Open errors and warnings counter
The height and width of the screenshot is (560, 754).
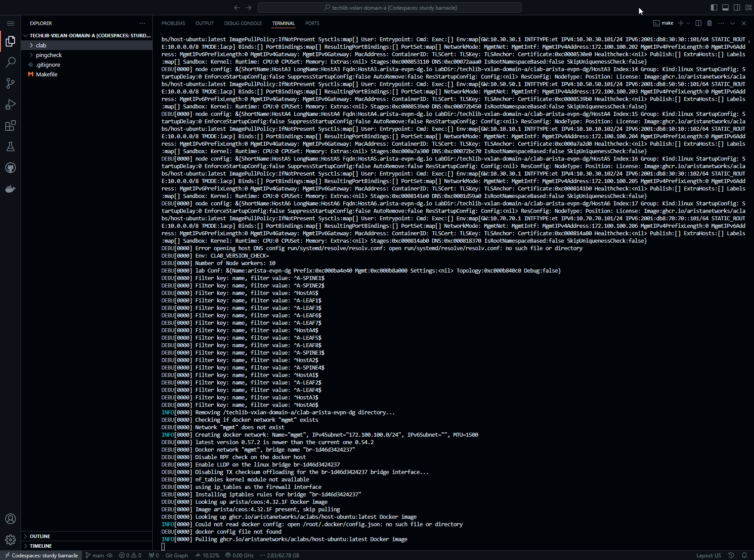tap(130, 555)
